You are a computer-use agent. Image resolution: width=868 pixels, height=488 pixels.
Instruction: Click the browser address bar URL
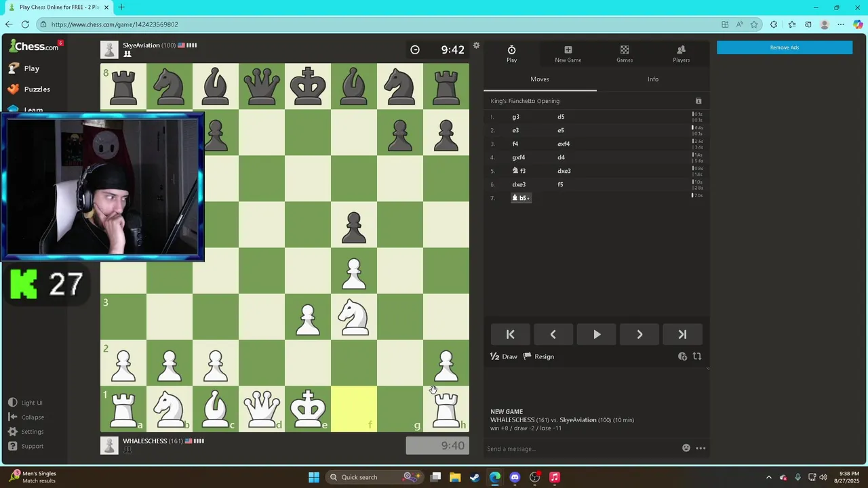click(115, 24)
